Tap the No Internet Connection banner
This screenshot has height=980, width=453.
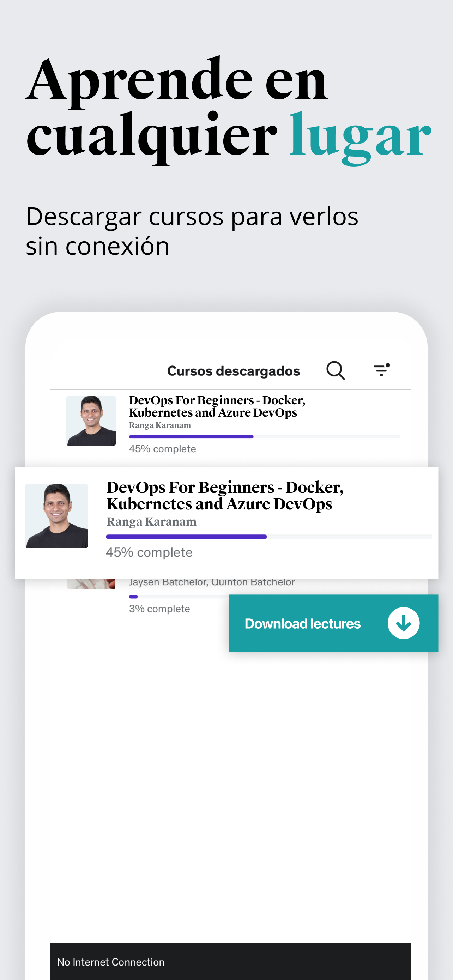point(230,961)
